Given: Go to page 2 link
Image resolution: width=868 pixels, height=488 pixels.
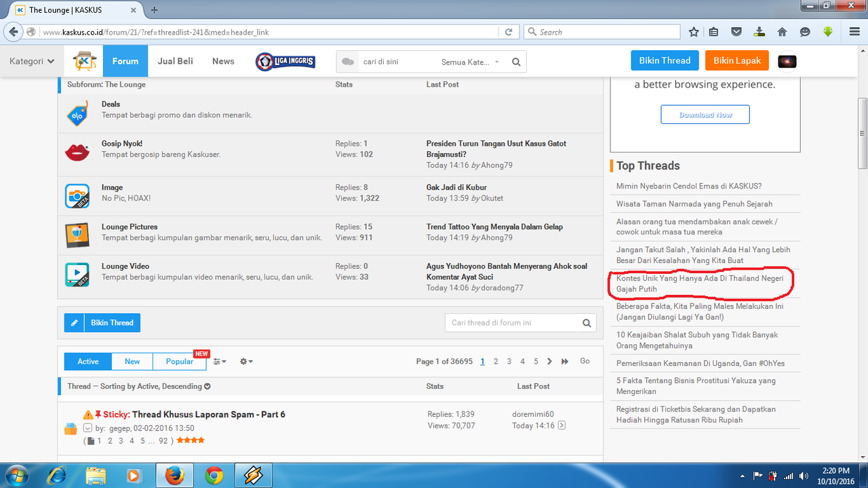Looking at the screenshot, I should tap(496, 361).
